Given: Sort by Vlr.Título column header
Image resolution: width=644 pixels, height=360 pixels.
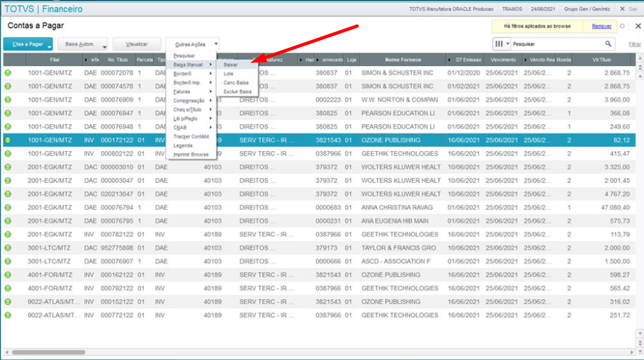Looking at the screenshot, I should click(601, 60).
